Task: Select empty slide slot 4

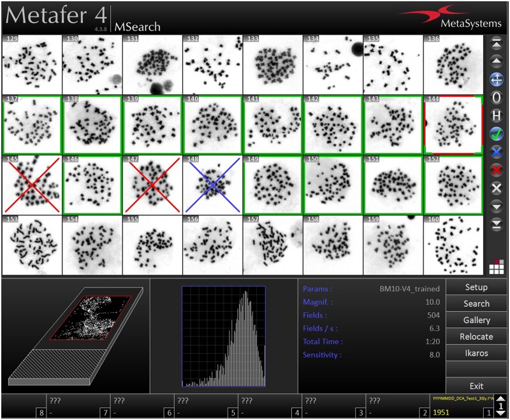Action: [270, 406]
